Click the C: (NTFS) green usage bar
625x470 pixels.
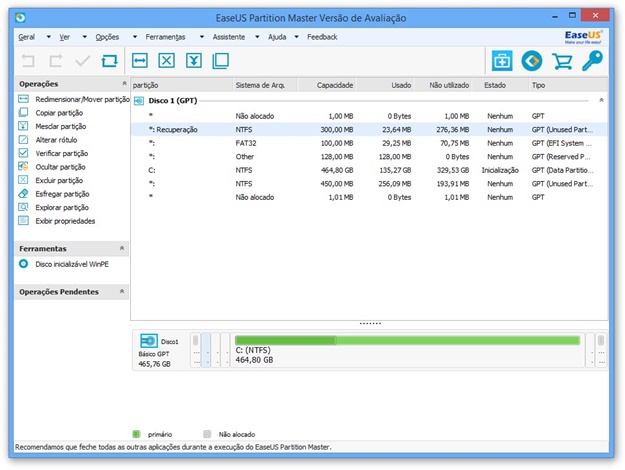407,340
